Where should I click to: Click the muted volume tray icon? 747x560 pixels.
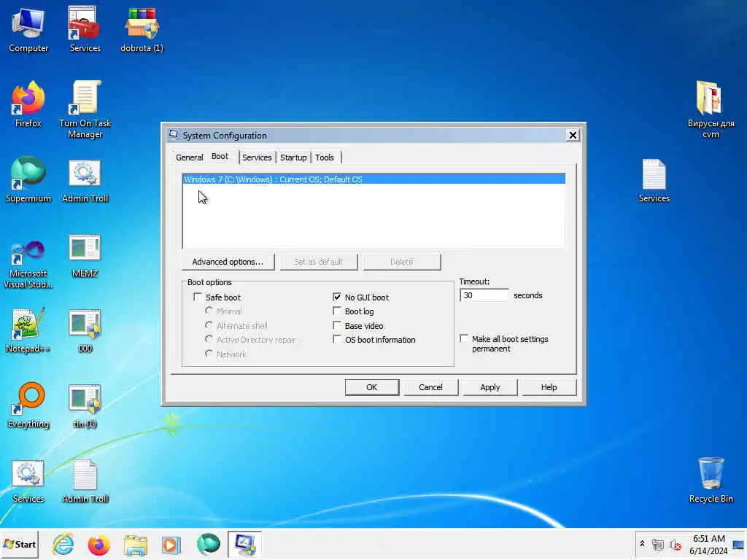(x=675, y=544)
